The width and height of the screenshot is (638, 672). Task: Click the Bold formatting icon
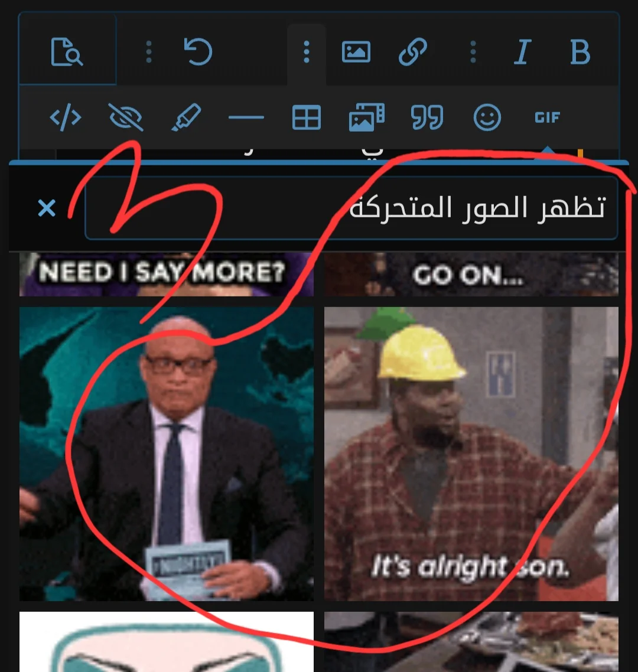pyautogui.click(x=580, y=52)
